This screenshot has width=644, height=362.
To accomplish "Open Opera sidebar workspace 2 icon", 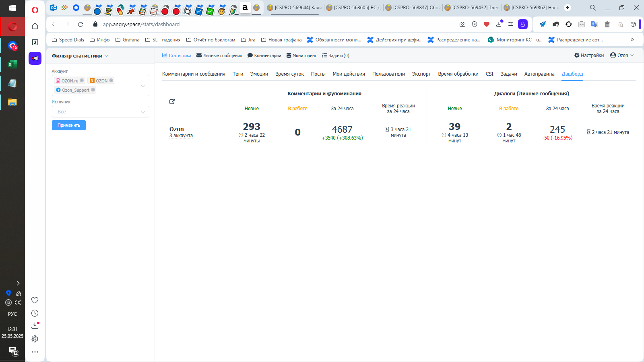I will pos(35,42).
